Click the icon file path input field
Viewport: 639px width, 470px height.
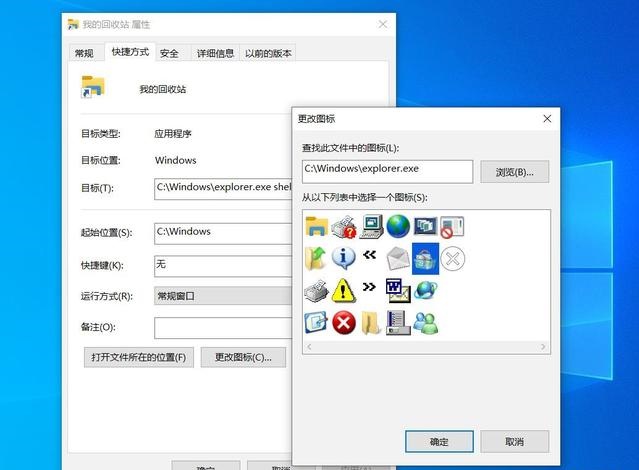386,171
